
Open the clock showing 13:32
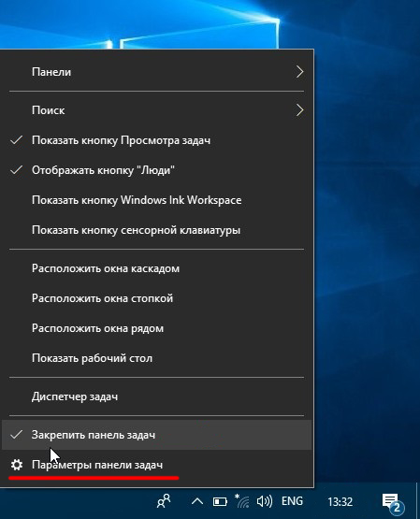click(x=340, y=502)
